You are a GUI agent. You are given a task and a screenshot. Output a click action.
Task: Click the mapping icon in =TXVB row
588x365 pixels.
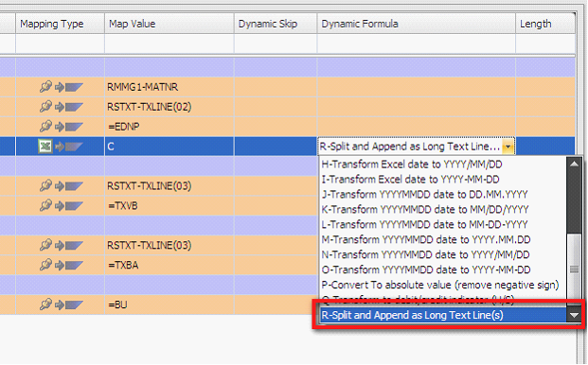point(61,205)
